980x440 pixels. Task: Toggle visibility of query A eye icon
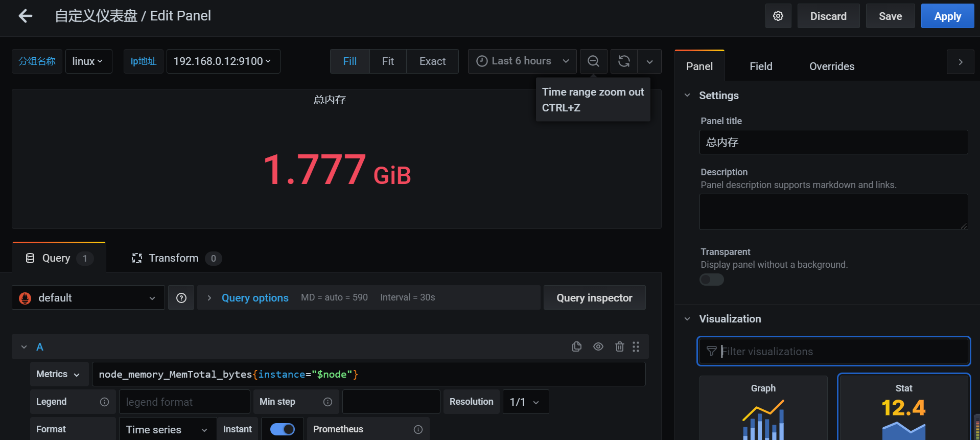click(x=598, y=346)
